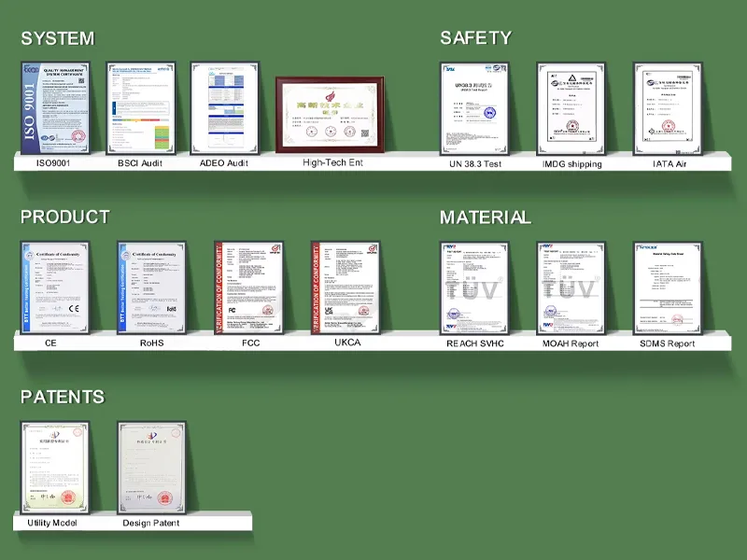This screenshot has height=560, width=747.
Task: Click the SYSTEM section heading
Action: (58, 38)
